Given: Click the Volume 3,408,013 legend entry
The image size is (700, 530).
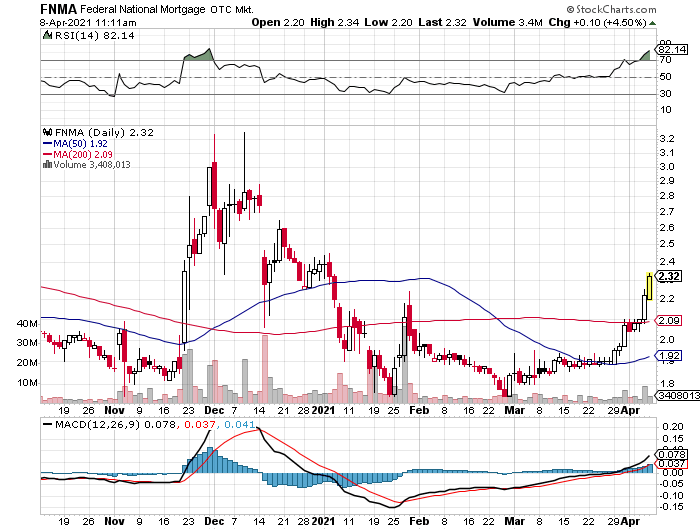Looking at the screenshot, I should point(92,165).
